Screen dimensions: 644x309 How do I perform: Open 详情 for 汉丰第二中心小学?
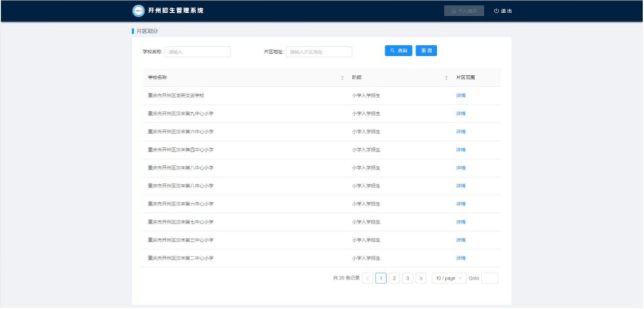[461, 258]
